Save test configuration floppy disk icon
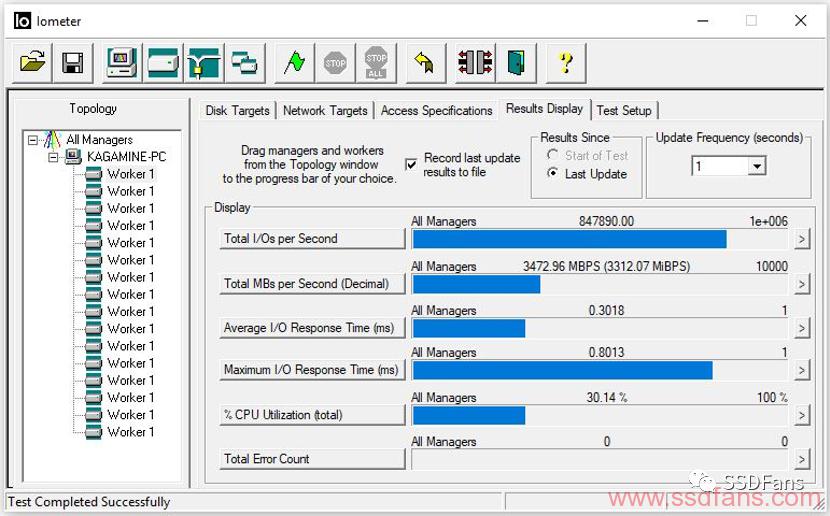The image size is (830, 516). point(73,63)
